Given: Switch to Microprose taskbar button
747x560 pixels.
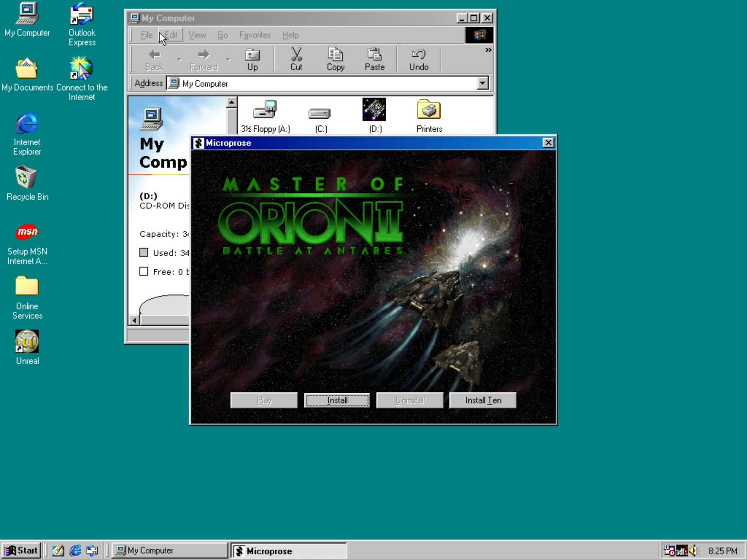Looking at the screenshot, I should point(289,551).
